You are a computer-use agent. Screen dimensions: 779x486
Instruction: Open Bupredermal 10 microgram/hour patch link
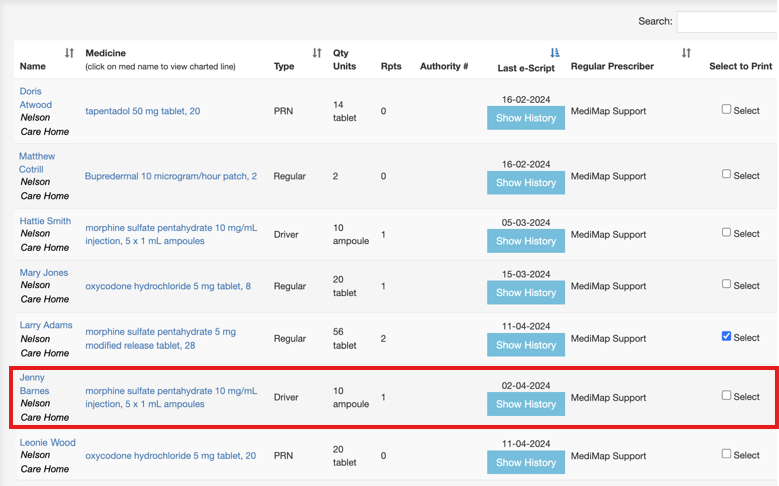point(171,176)
